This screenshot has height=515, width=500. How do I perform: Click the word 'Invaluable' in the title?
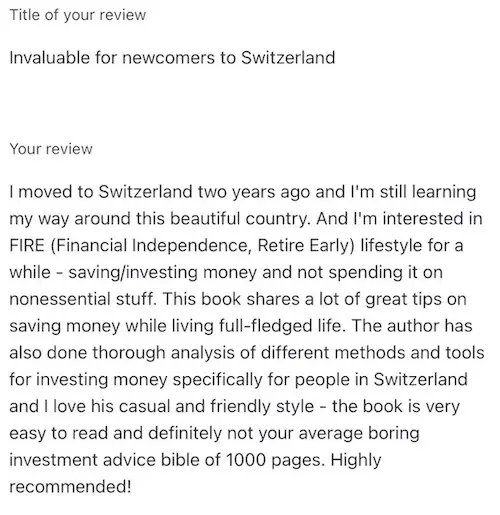click(50, 57)
